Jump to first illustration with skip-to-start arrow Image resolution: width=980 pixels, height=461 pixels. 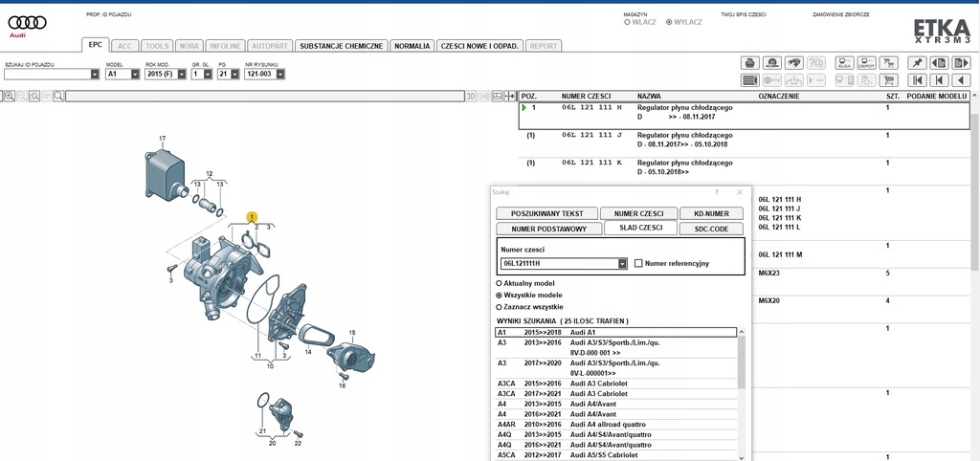pos(917,80)
